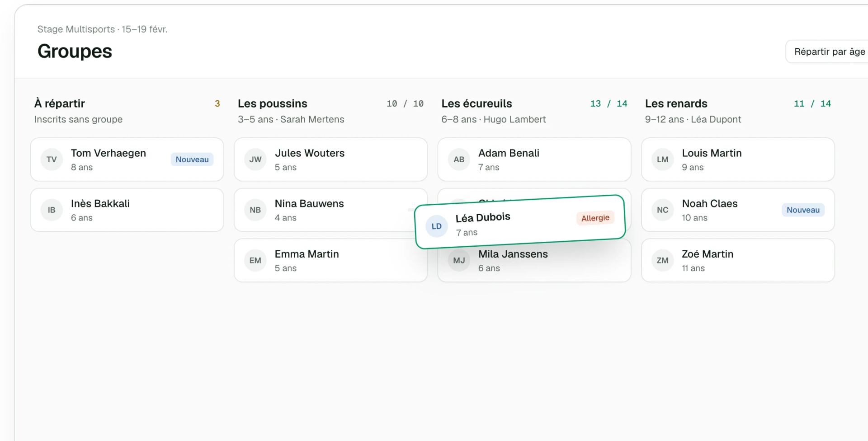868x441 pixels.
Task: Click the JW avatar of Jules Wouters
Action: pyautogui.click(x=255, y=160)
